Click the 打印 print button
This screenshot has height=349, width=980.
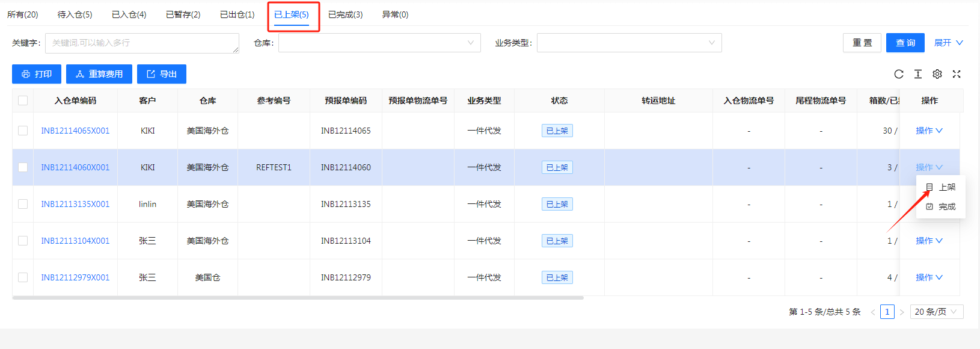[37, 74]
